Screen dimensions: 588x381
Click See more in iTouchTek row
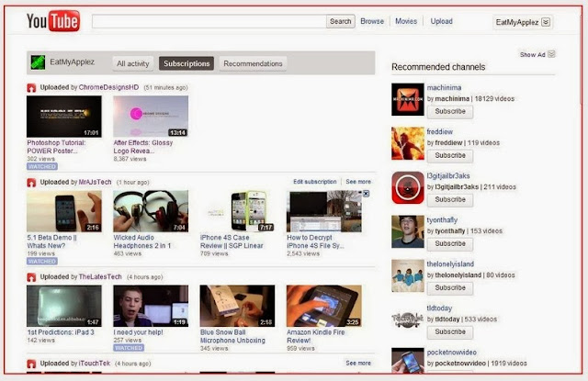pyautogui.click(x=358, y=363)
